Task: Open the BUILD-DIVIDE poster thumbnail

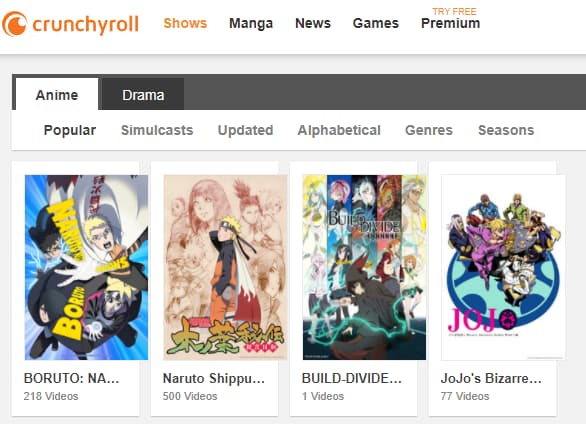Action: pyautogui.click(x=364, y=267)
